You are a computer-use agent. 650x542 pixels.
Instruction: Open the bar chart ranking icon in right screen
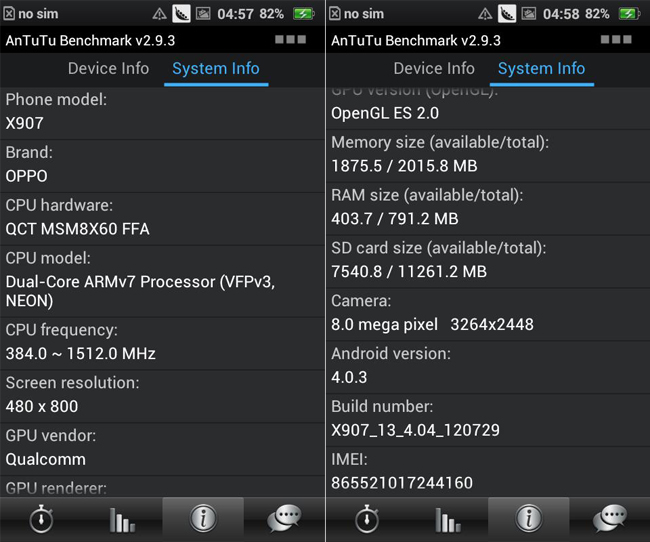[448, 520]
